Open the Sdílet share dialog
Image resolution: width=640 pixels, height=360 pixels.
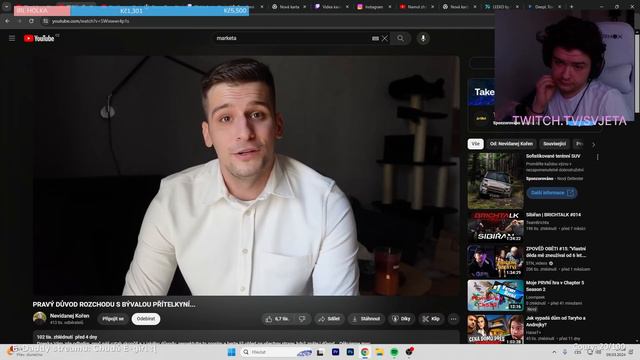329,319
